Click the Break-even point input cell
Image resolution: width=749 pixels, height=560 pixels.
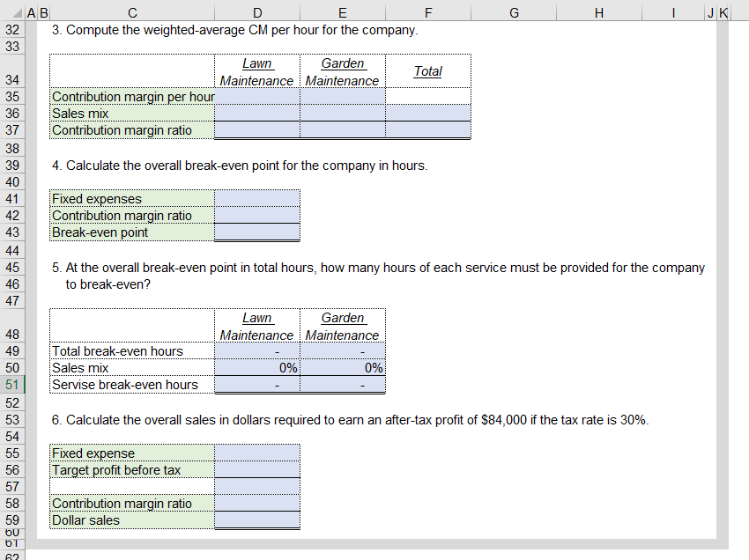pyautogui.click(x=257, y=232)
